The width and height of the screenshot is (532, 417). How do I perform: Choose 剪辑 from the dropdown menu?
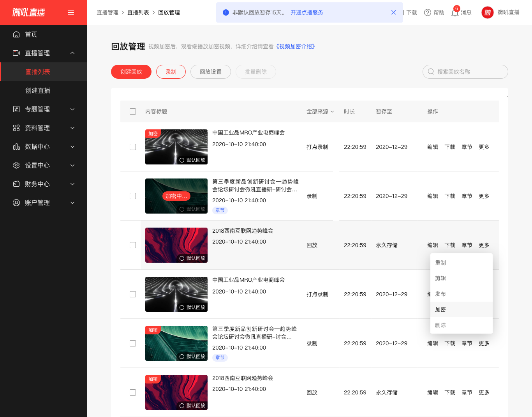(462, 278)
